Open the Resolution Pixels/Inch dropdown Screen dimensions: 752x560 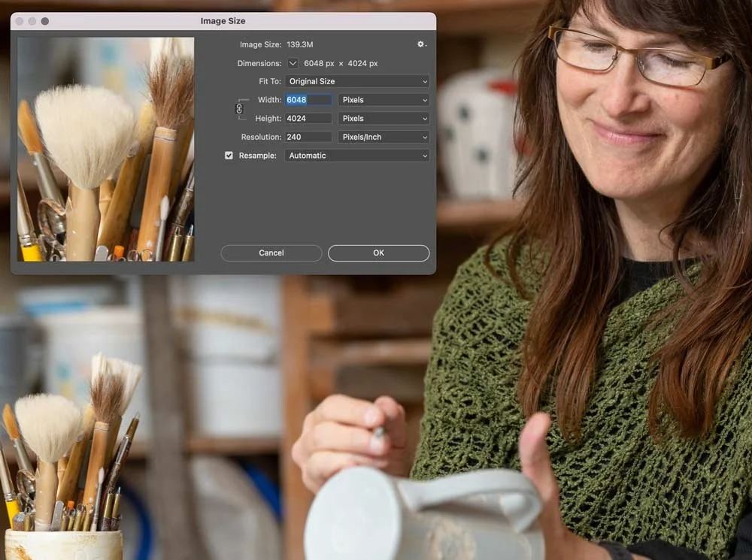coord(384,137)
